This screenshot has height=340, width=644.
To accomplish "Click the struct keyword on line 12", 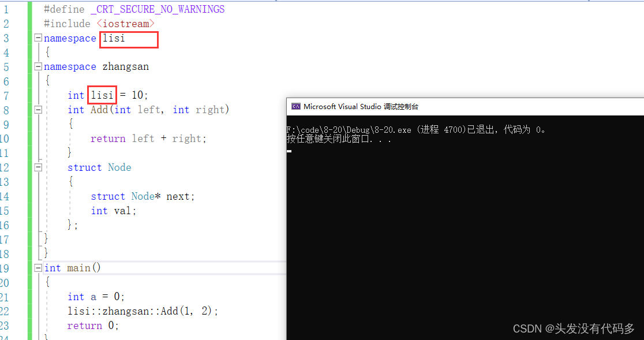I will [x=85, y=167].
